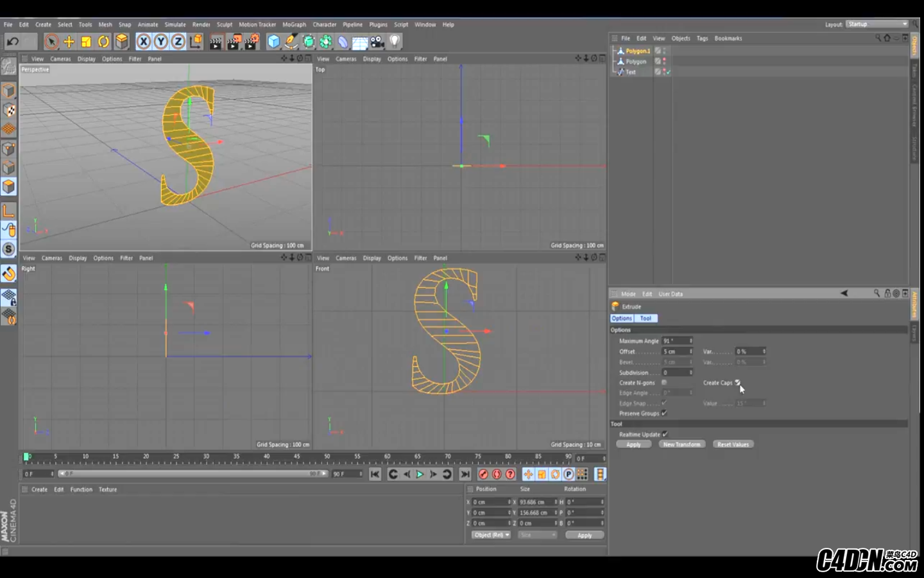The height and width of the screenshot is (578, 924).
Task: Click the Undo arrow icon
Action: pos(12,42)
